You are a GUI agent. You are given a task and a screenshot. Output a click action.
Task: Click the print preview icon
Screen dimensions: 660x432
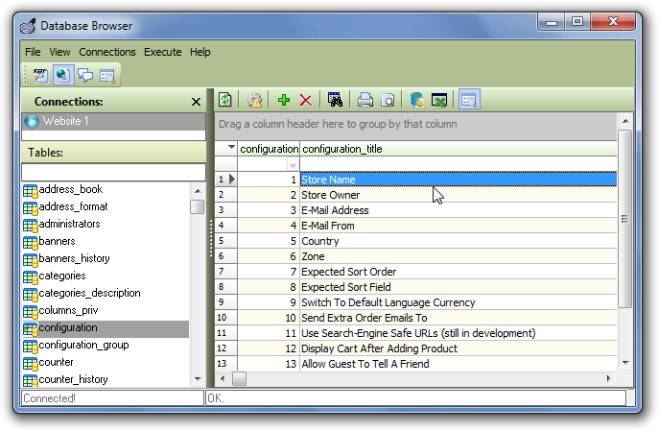[387, 100]
